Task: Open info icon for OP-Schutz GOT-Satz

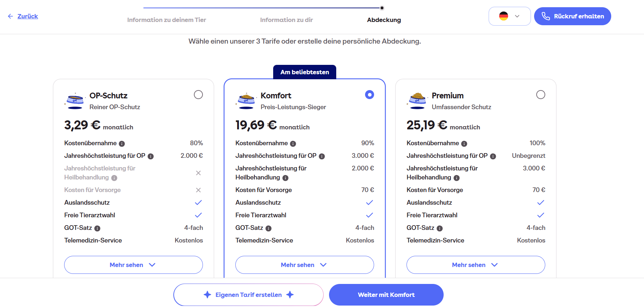Action: click(97, 228)
